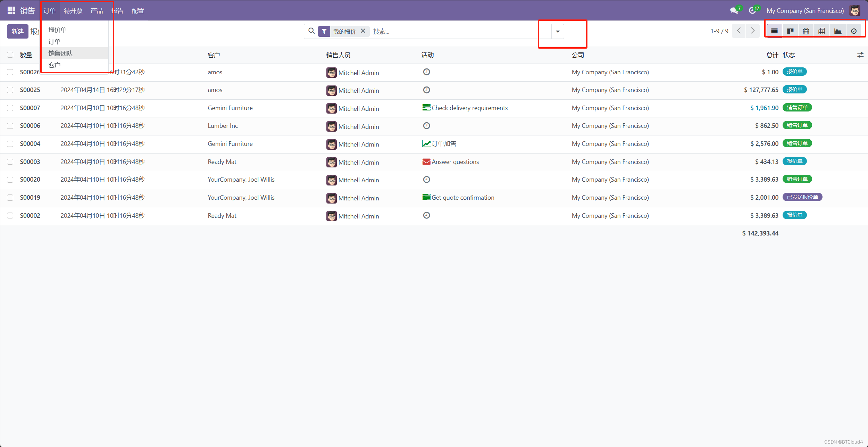The image size is (868, 447).
Task: Open the messages conversation icon
Action: 734,11
